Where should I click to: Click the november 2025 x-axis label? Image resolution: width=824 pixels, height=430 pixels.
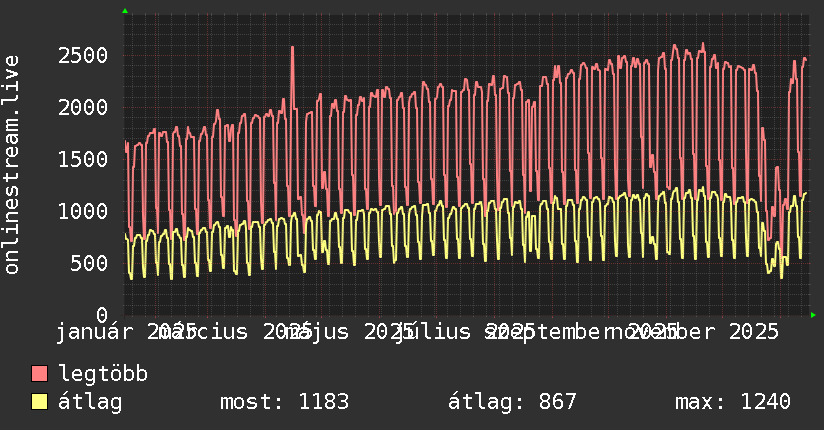click(x=693, y=332)
